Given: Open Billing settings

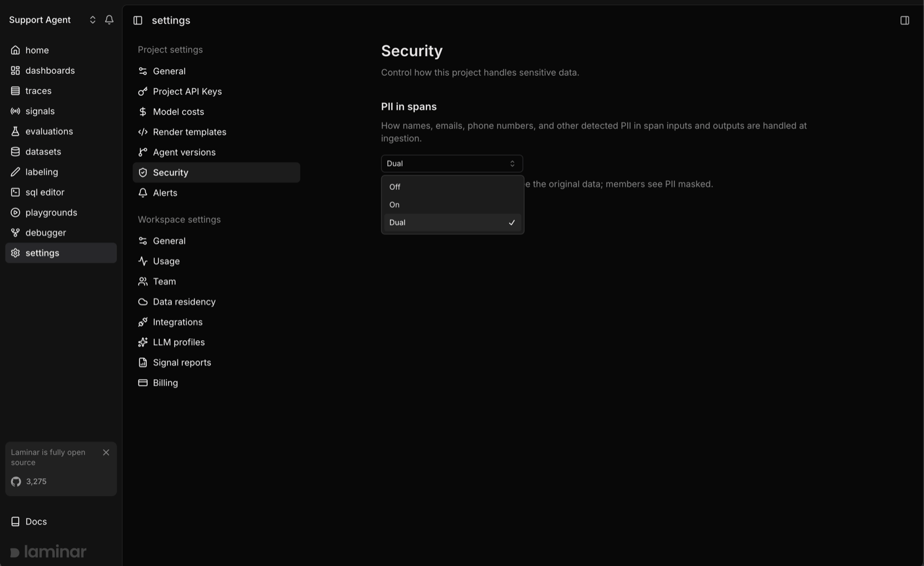Looking at the screenshot, I should point(216,383).
